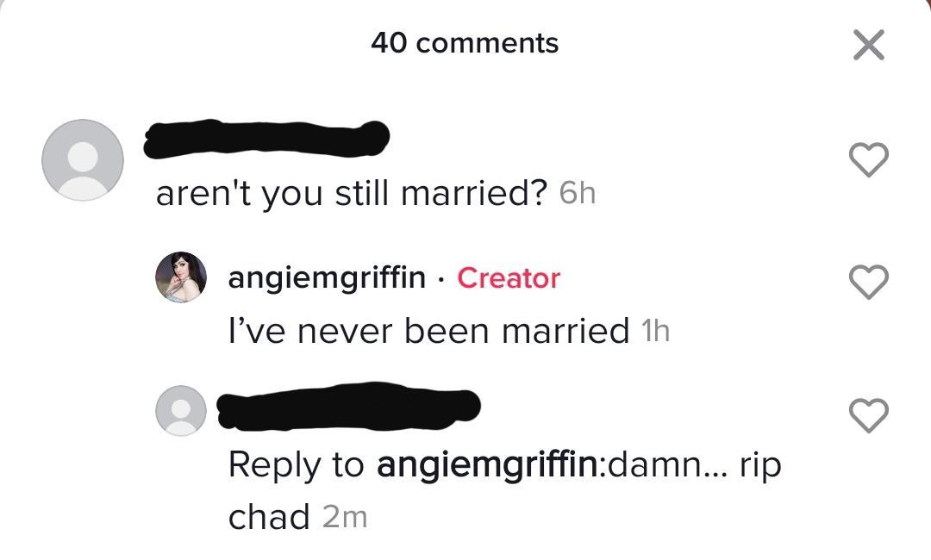This screenshot has width=931, height=560.
Task: Tap the "40 comments" header
Action: coord(465,43)
